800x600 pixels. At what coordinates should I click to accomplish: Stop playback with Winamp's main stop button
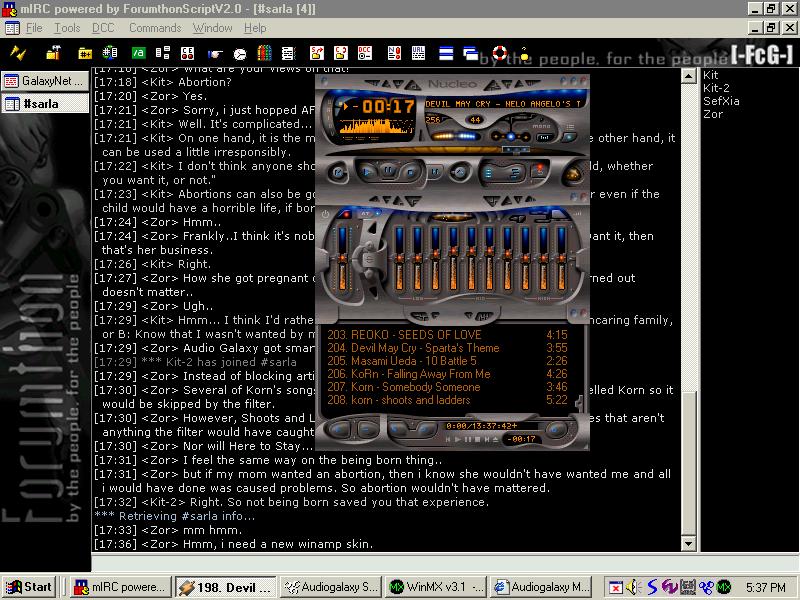[x=410, y=172]
